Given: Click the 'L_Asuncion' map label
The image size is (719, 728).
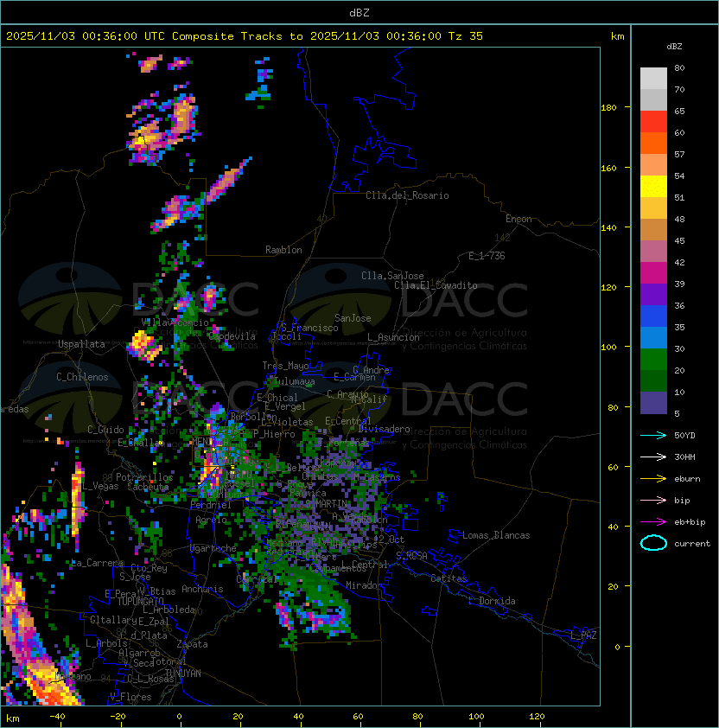Looking at the screenshot, I should (x=393, y=337).
